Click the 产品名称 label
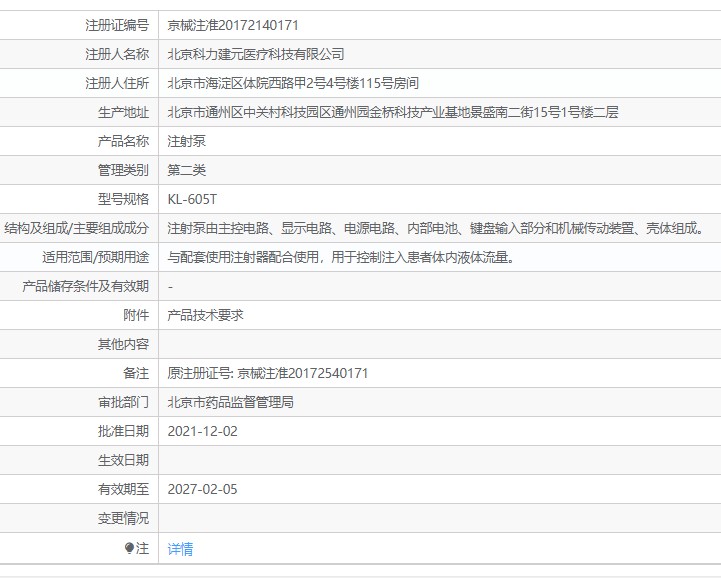Image resolution: width=721 pixels, height=578 pixels. click(123, 141)
